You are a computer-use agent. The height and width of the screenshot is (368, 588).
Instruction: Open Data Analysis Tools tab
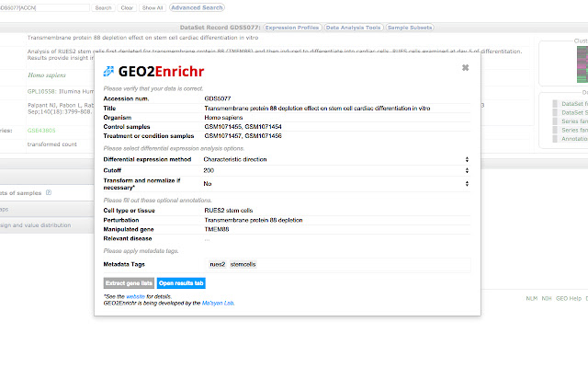tap(353, 28)
